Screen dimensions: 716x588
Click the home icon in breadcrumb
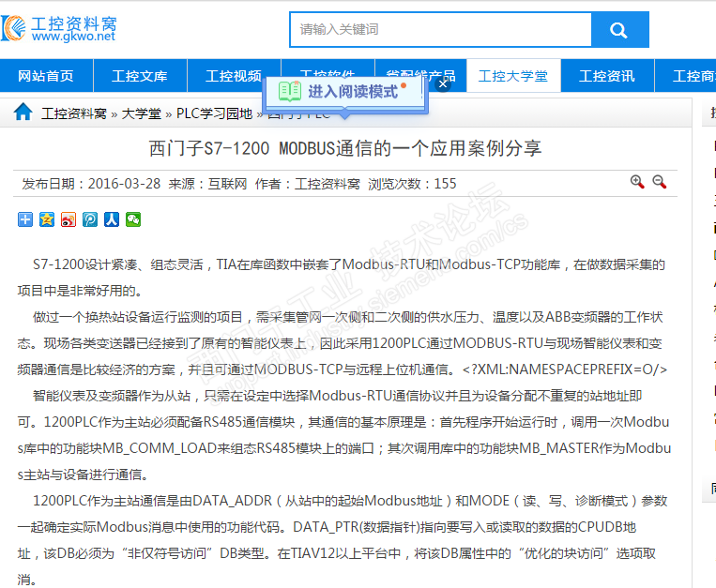(23, 112)
